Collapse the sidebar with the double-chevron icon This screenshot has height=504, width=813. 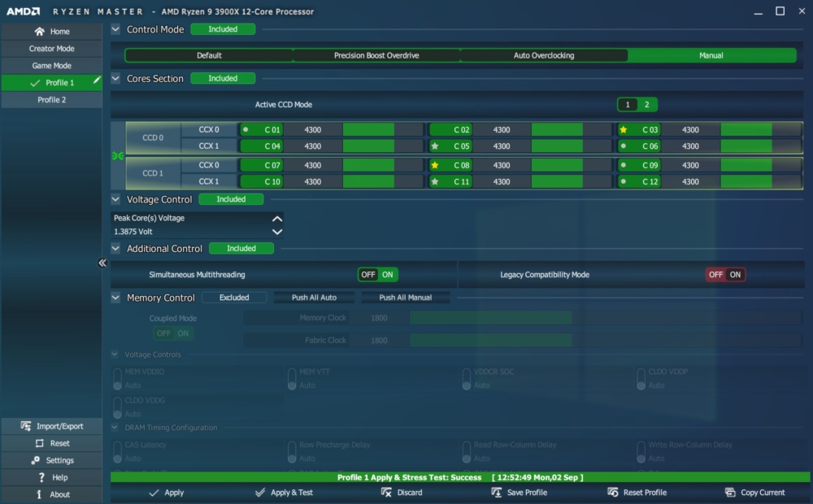102,263
